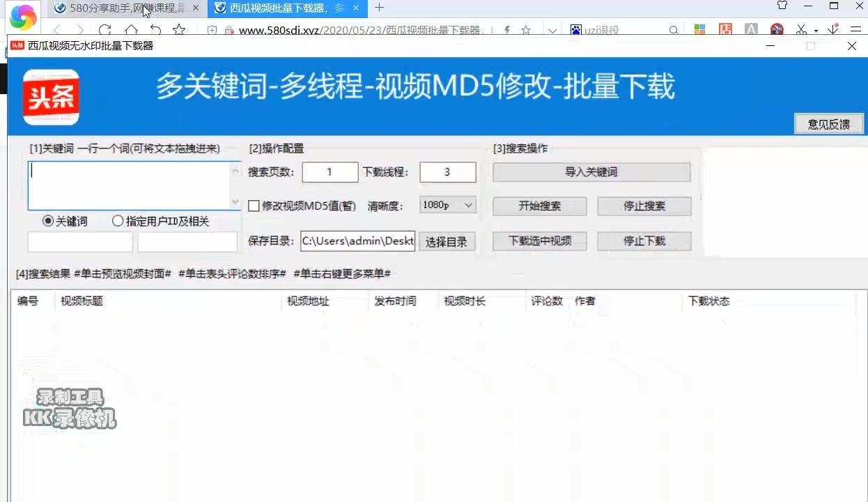
Task: Start search with 开始搜索
Action: pyautogui.click(x=540, y=206)
